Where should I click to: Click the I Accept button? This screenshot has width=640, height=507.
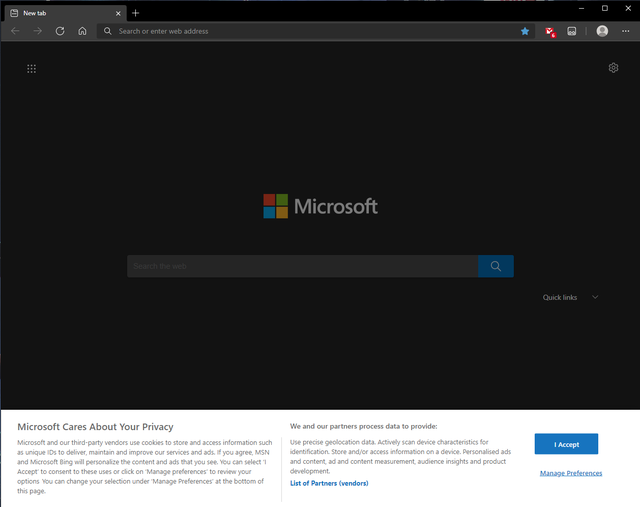(566, 444)
